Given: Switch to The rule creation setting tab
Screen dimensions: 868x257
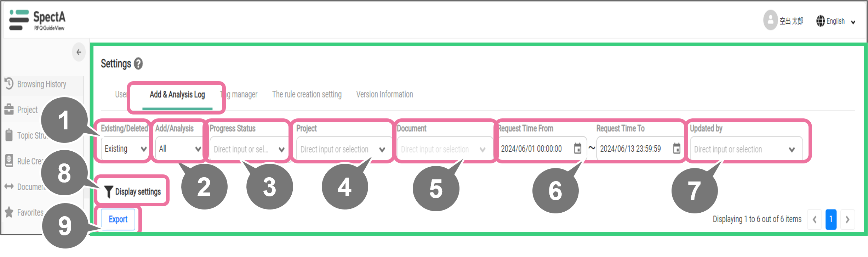Looking at the screenshot, I should 307,95.
